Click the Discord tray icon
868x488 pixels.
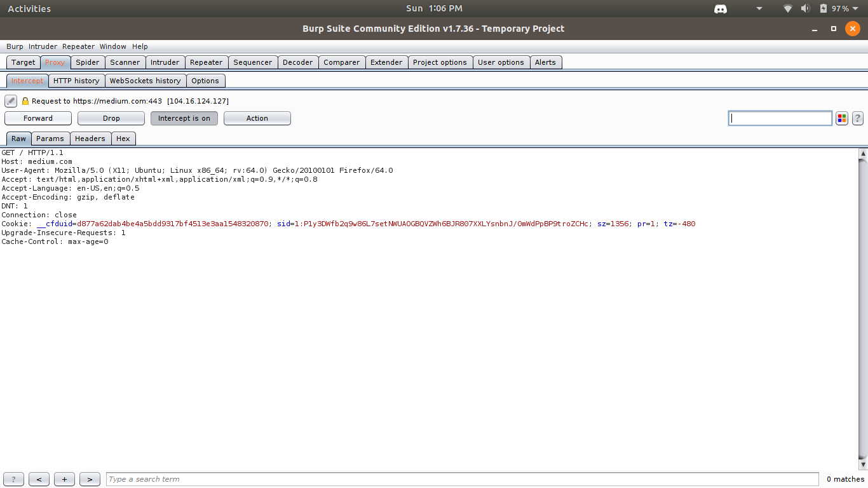[x=721, y=9]
